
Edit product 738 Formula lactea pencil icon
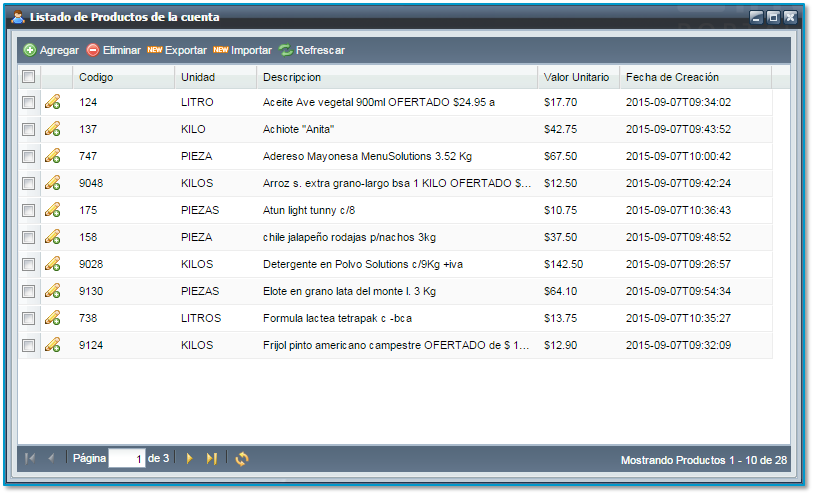point(52,318)
